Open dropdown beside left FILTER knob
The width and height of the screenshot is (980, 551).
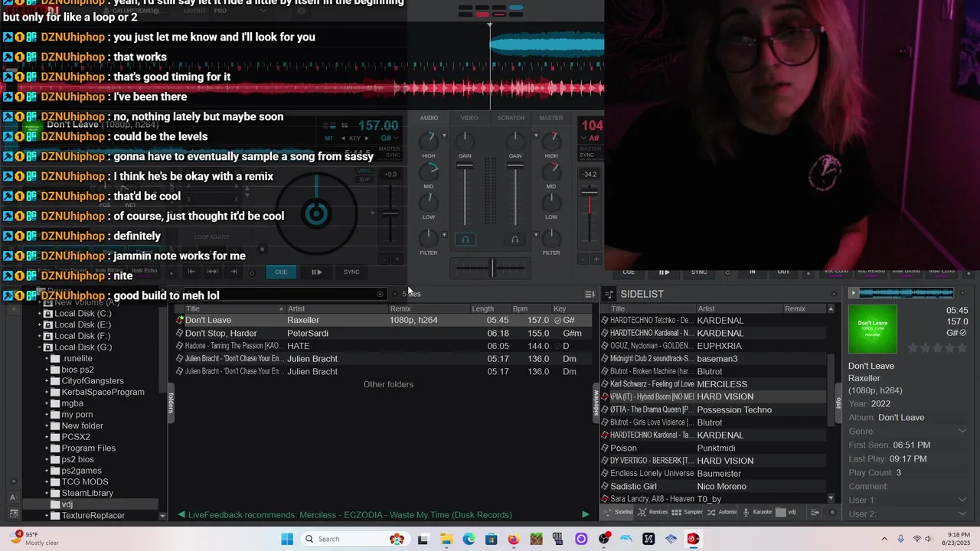click(444, 236)
